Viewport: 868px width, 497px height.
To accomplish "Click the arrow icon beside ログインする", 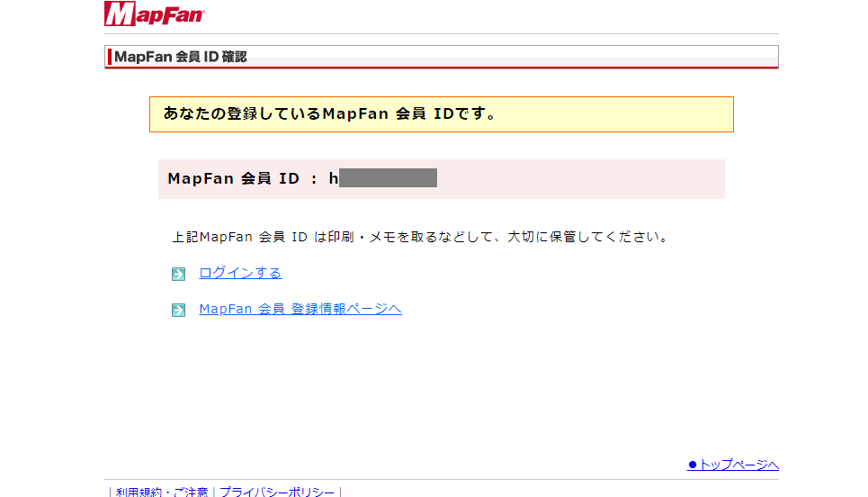I will coord(178,274).
